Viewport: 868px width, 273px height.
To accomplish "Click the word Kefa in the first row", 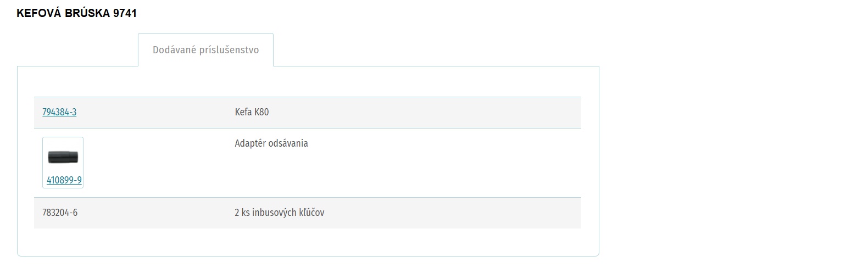I will pyautogui.click(x=243, y=112).
